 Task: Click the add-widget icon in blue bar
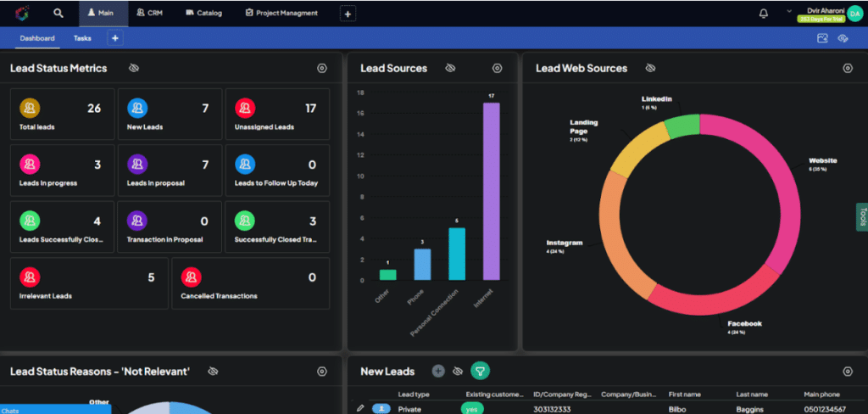822,38
